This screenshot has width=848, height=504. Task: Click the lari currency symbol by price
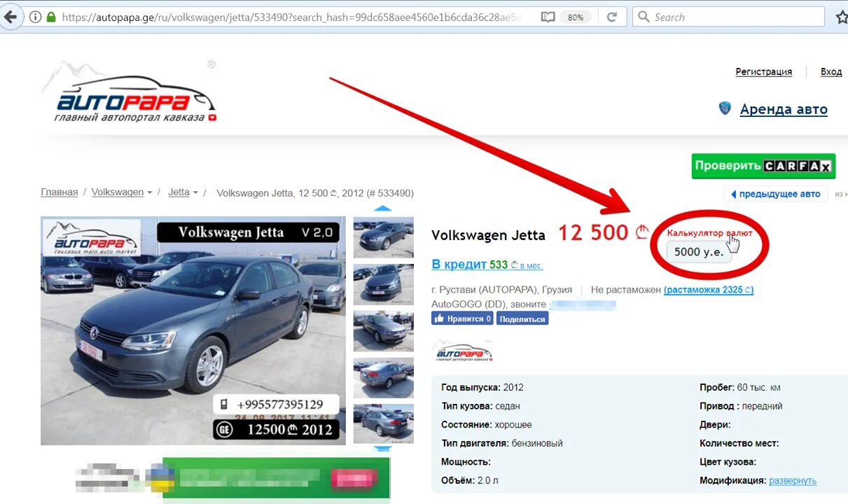tap(642, 232)
